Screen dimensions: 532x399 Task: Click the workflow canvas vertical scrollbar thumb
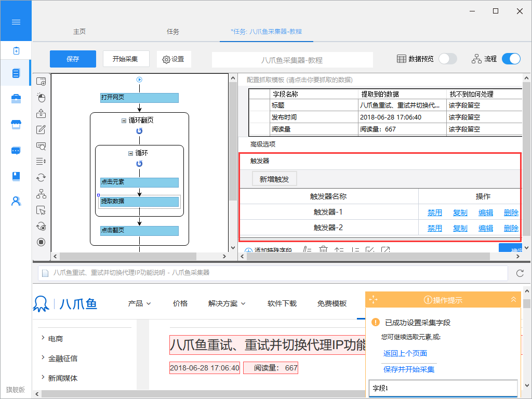(233, 141)
